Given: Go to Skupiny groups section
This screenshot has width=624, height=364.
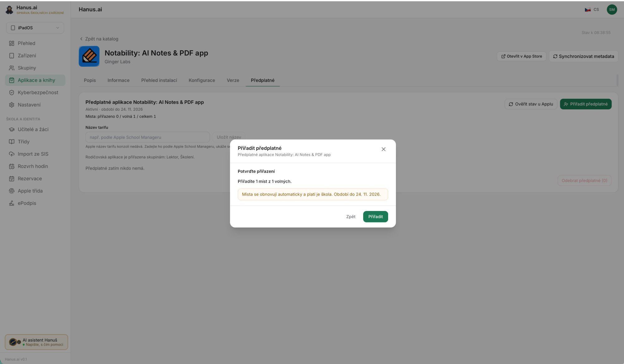Looking at the screenshot, I should 35,68.
